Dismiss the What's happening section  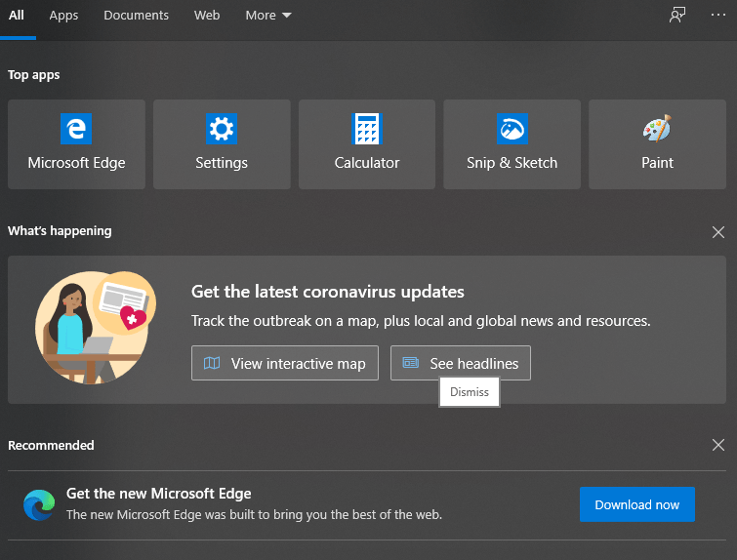pyautogui.click(x=718, y=232)
